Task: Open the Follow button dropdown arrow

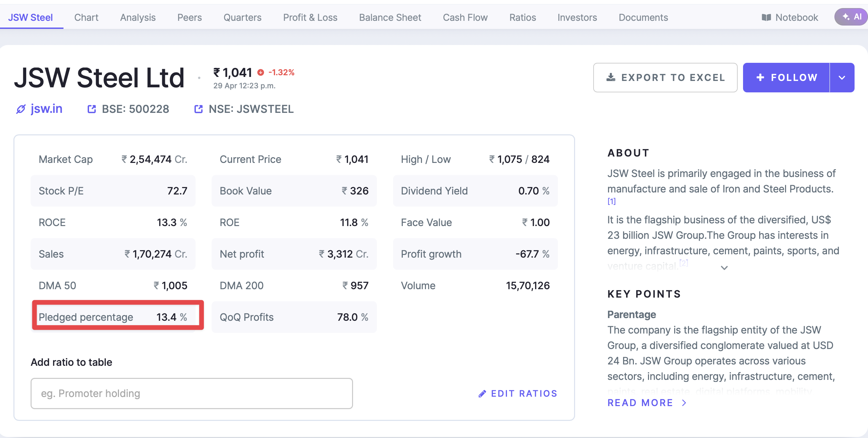Action: coord(842,78)
